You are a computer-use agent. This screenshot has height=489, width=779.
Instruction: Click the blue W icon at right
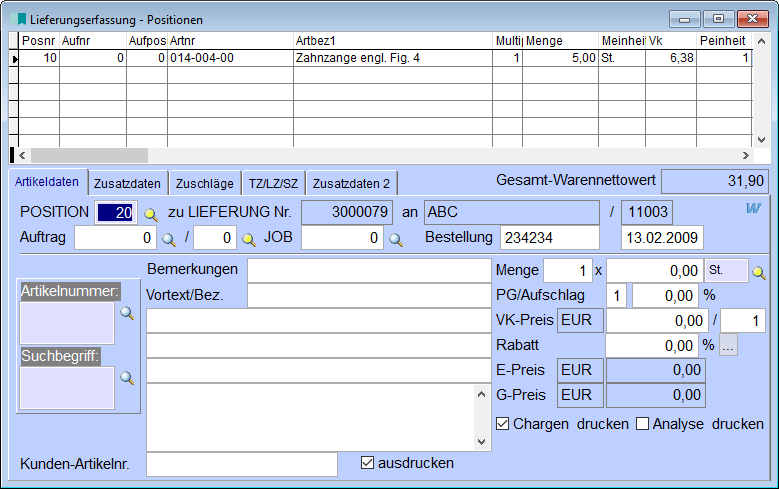[x=752, y=209]
